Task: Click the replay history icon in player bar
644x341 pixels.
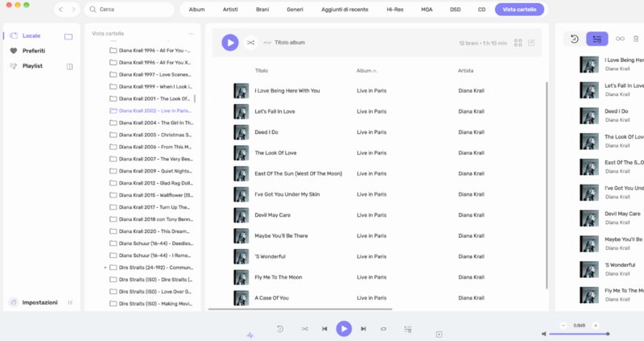Action: (x=280, y=329)
